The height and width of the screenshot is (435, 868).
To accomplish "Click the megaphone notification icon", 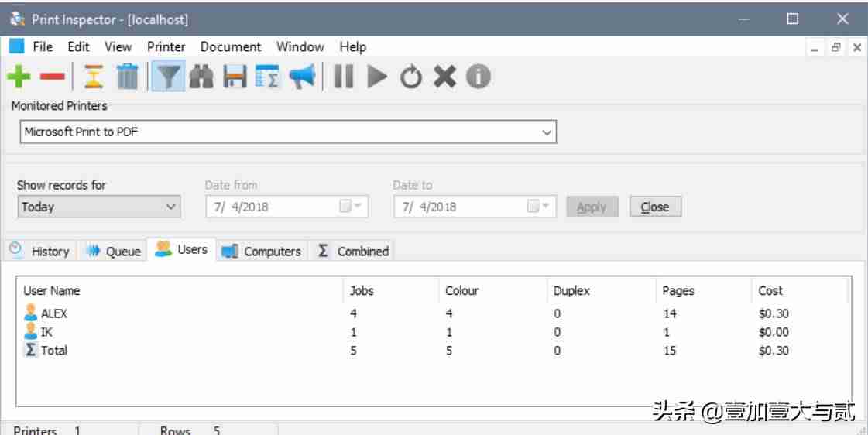I will (302, 77).
